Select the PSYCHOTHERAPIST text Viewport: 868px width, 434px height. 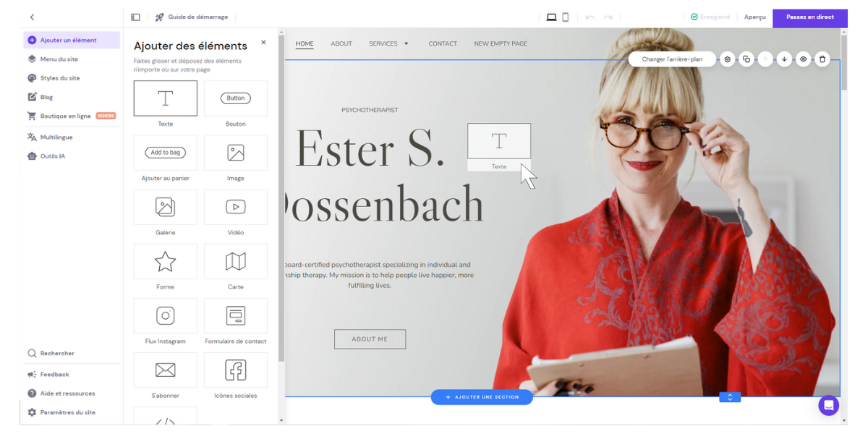tap(370, 110)
